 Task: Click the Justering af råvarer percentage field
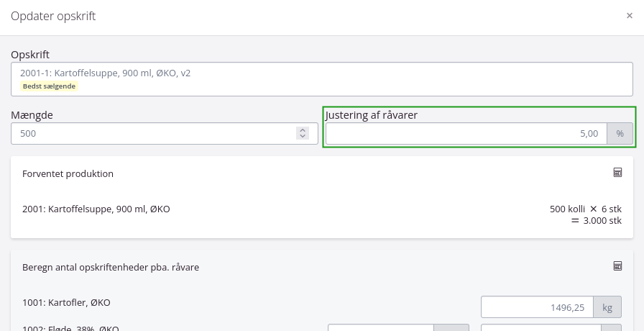[466, 134]
